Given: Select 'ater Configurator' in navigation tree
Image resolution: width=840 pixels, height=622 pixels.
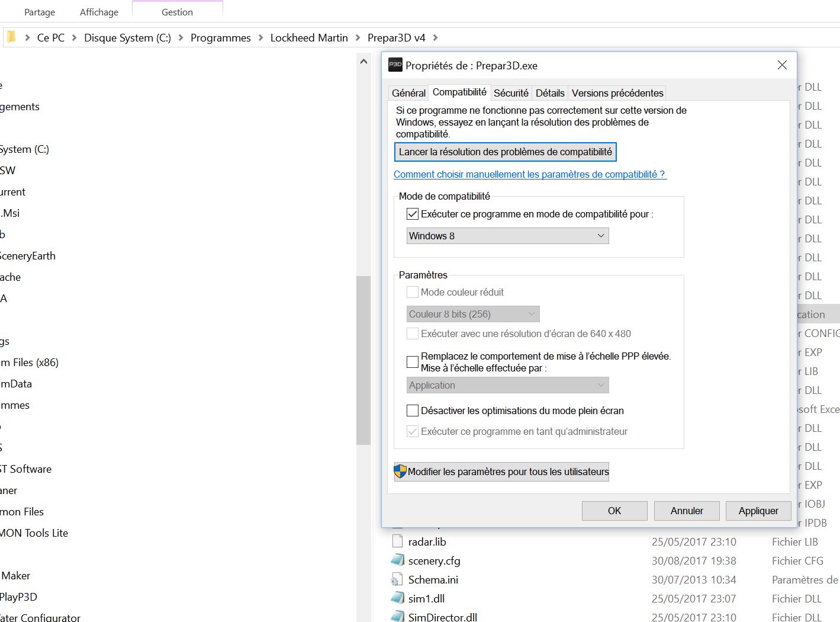Looking at the screenshot, I should [x=40, y=617].
